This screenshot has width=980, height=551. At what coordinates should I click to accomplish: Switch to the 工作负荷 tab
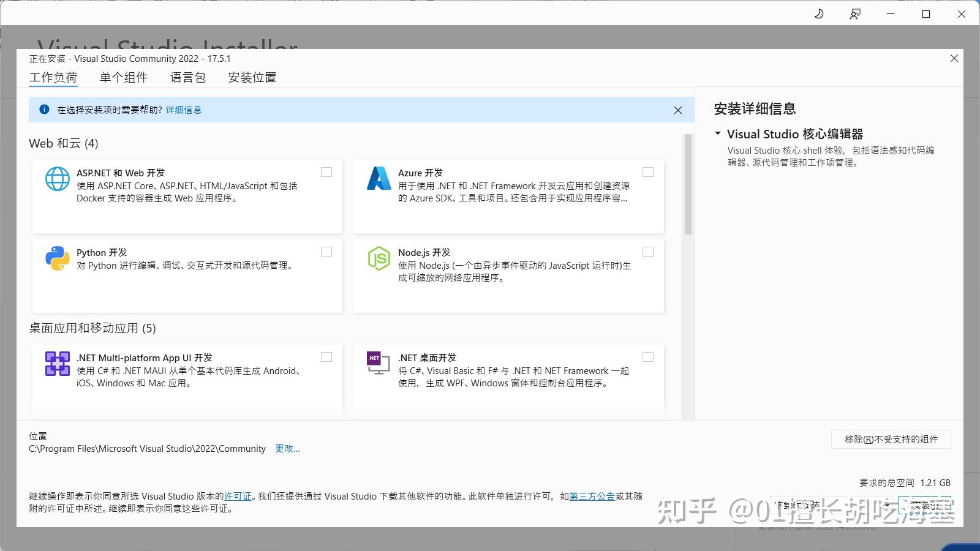click(53, 77)
